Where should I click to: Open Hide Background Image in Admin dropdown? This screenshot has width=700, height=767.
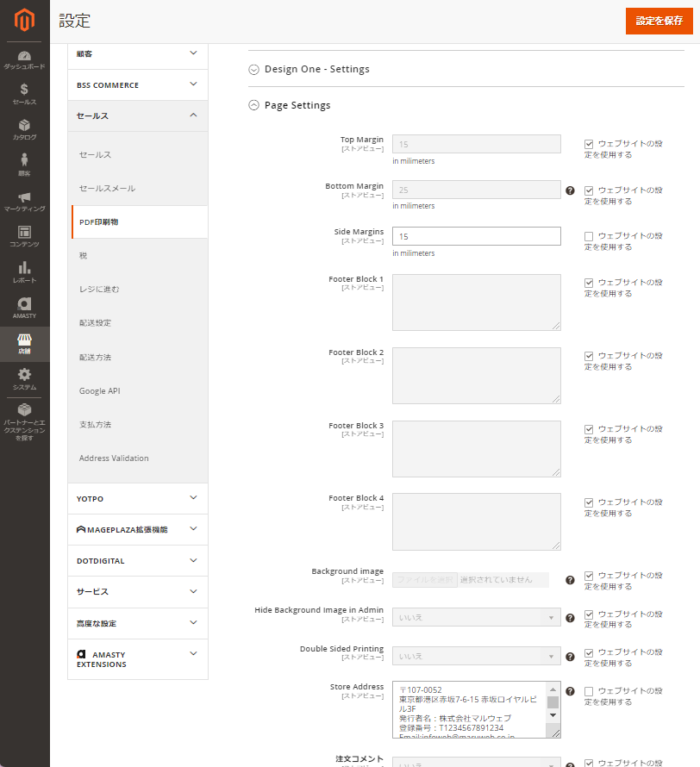coord(477,617)
